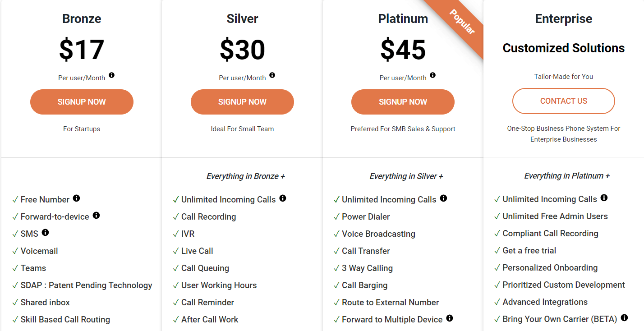Click SDAP : Patent Pending Technology item

pos(86,285)
